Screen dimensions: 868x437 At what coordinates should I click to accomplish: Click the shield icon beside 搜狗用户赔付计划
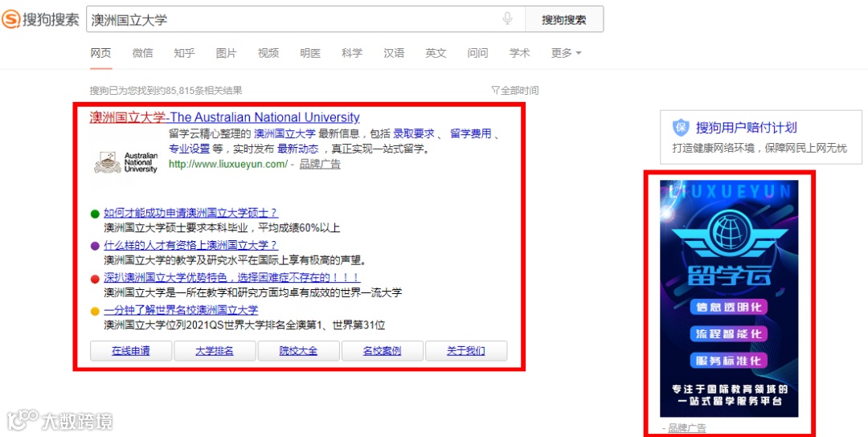point(681,128)
